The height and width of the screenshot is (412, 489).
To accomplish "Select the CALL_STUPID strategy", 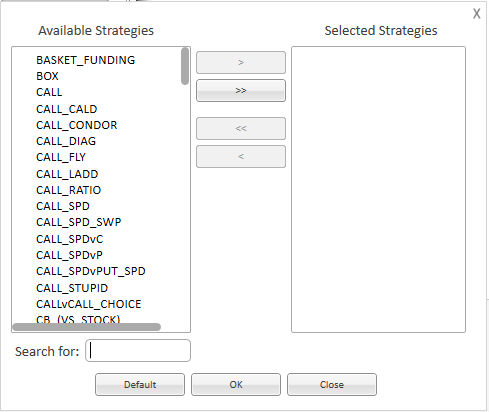I will tap(72, 288).
